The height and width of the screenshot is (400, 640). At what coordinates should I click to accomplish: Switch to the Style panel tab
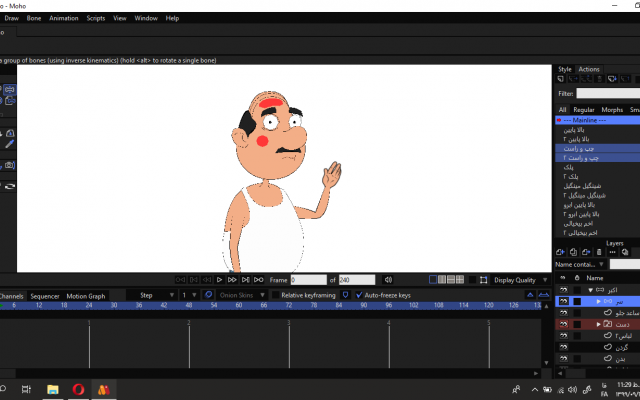coord(565,69)
